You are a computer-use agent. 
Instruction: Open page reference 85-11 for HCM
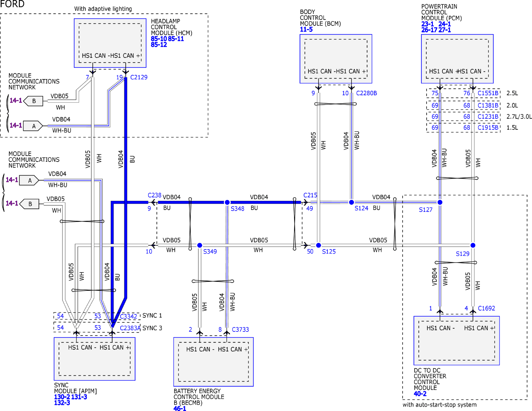[x=176, y=39]
